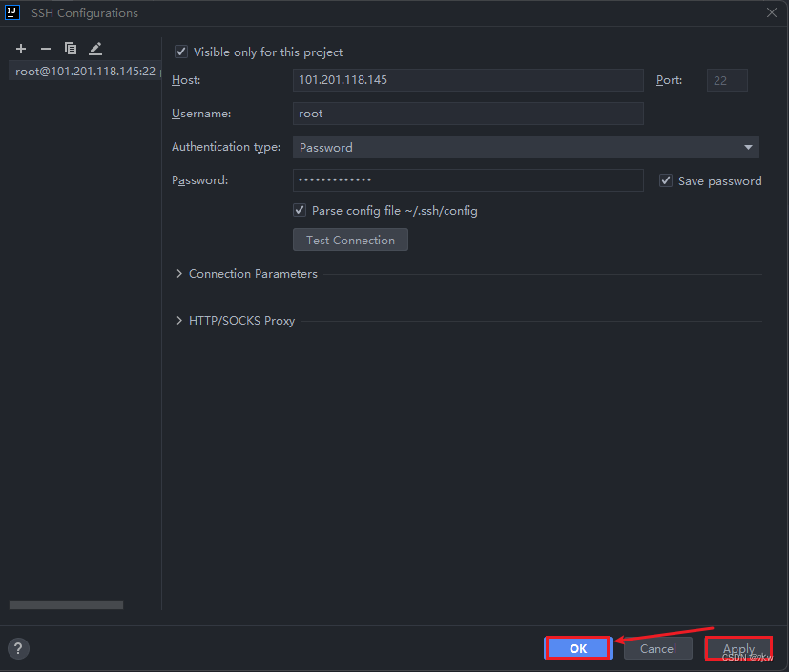Viewport: 789px width, 672px height.
Task: Click inside the Host input field
Action: 467,80
